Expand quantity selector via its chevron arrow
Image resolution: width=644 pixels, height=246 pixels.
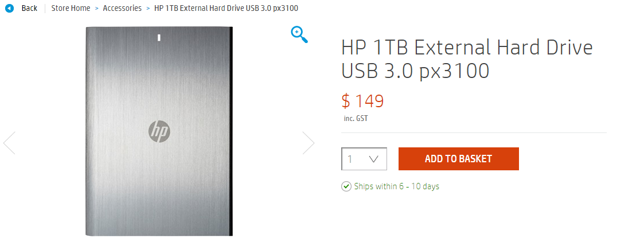coord(374,159)
